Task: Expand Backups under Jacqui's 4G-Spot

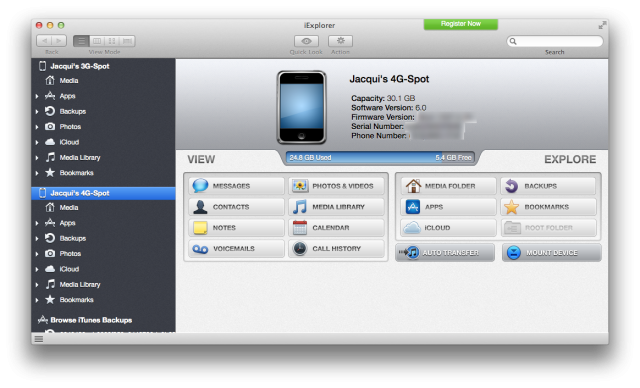Action: pos(37,239)
